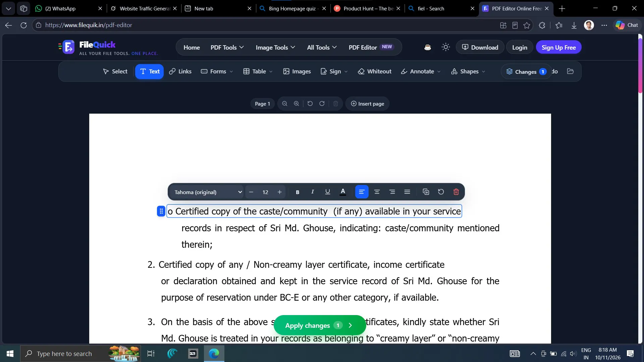Open the text color picker
The height and width of the screenshot is (362, 644).
343,192
